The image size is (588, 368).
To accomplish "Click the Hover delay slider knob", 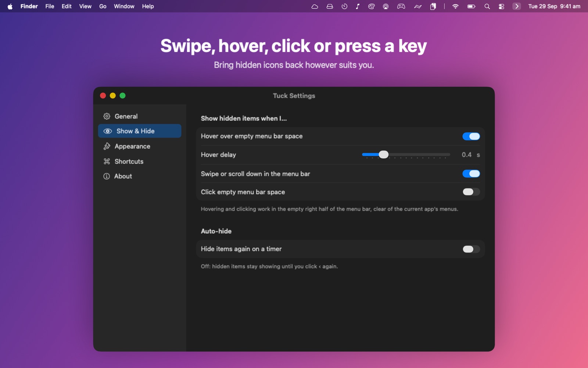I will (x=383, y=155).
